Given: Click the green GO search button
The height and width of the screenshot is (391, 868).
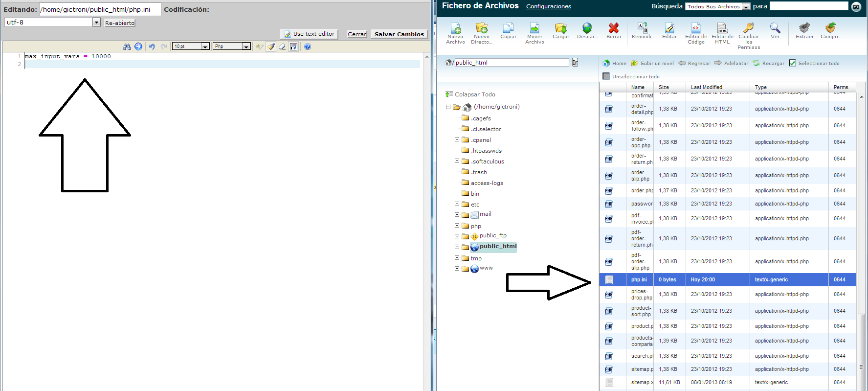Looking at the screenshot, I should 856,7.
